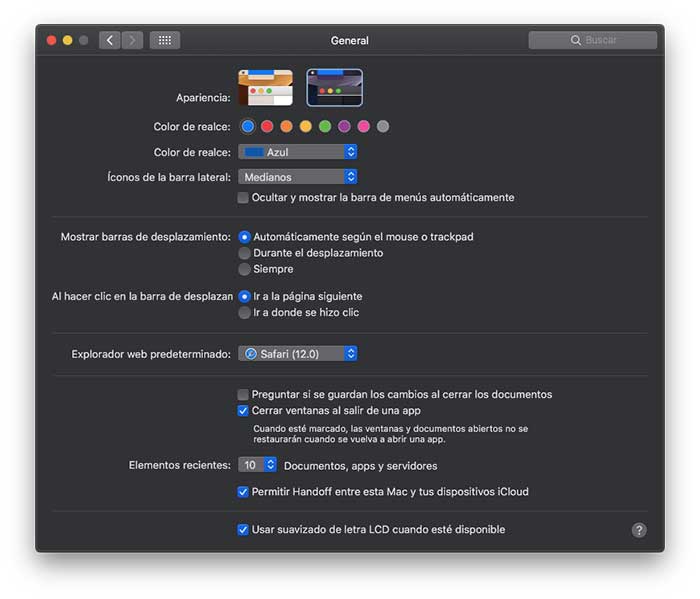Image resolution: width=700 pixels, height=599 pixels.
Task: Go back with the left chevron button
Action: click(x=109, y=40)
